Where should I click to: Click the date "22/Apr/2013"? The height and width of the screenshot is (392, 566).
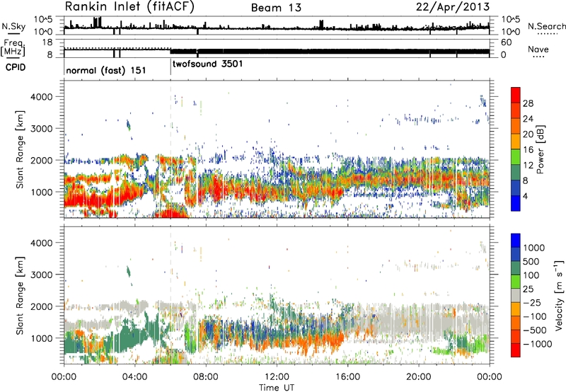453,7
